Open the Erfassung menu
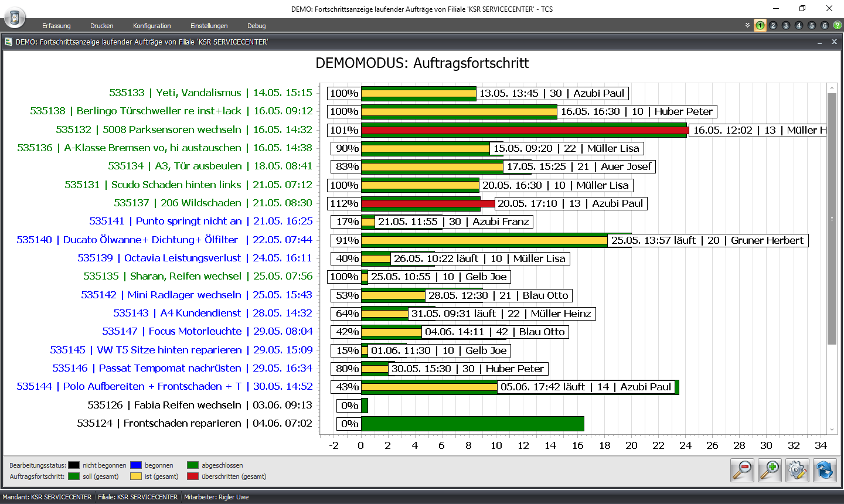844x504 pixels. tap(56, 26)
